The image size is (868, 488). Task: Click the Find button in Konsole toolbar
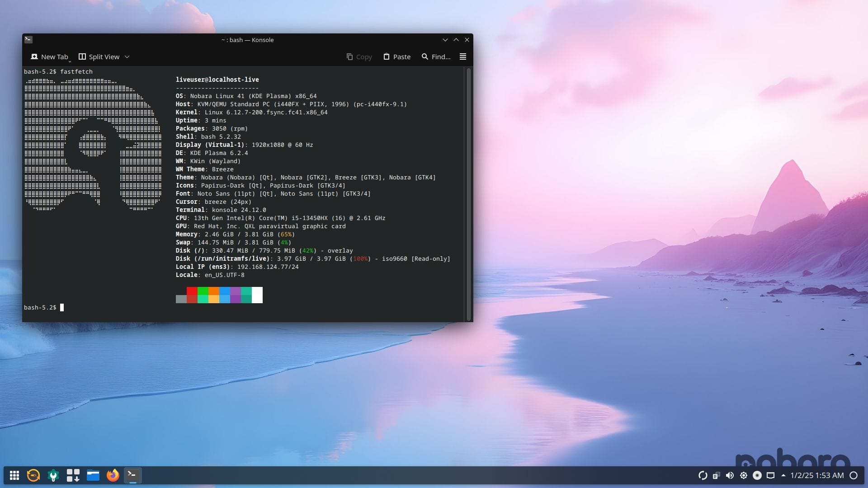[435, 56]
